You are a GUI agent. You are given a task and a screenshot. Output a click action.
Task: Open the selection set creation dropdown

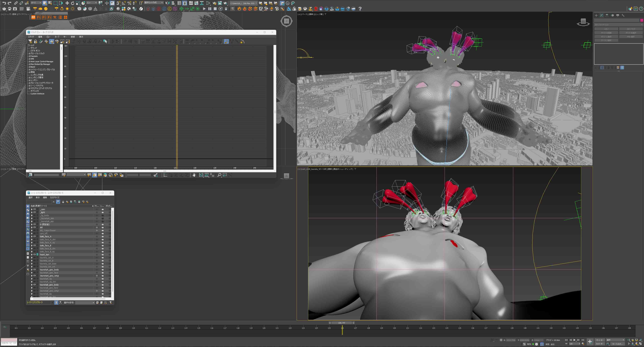pos(162,3)
